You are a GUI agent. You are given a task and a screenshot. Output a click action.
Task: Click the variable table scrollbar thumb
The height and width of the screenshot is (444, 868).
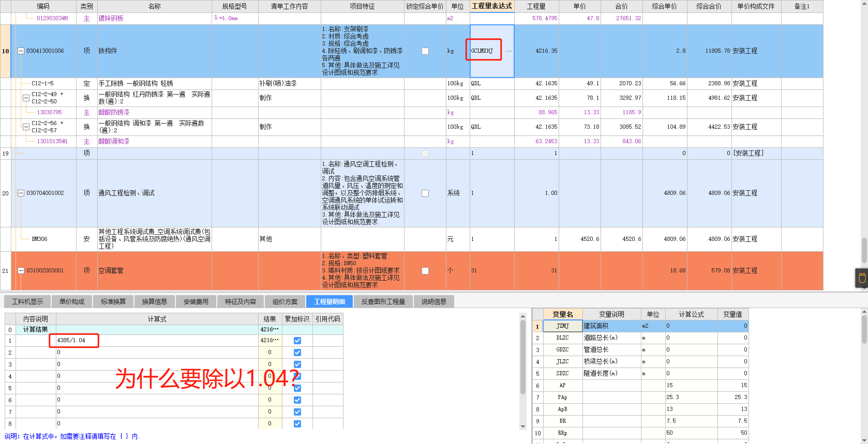click(x=864, y=329)
